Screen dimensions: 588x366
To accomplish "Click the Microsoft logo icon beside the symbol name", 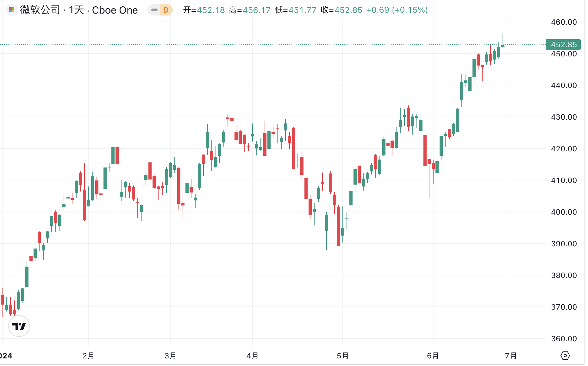I will (12, 10).
